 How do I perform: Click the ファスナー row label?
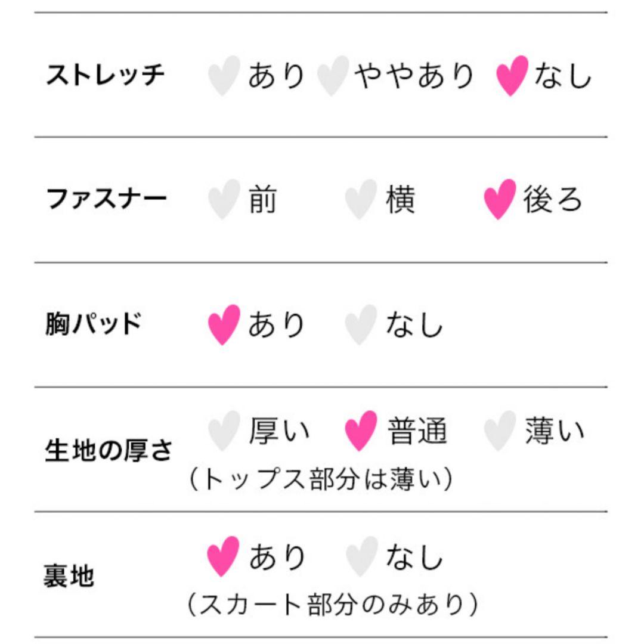coord(106,199)
